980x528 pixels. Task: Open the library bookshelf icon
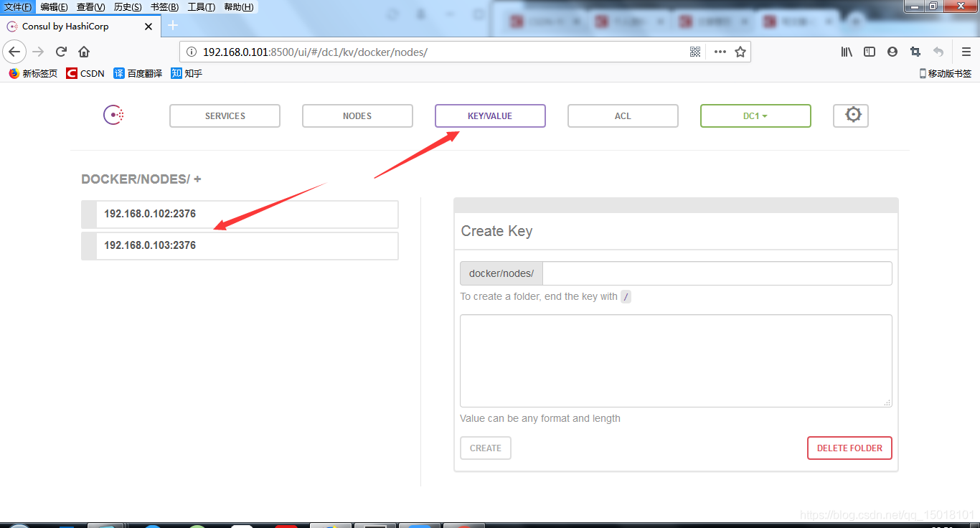pos(847,52)
